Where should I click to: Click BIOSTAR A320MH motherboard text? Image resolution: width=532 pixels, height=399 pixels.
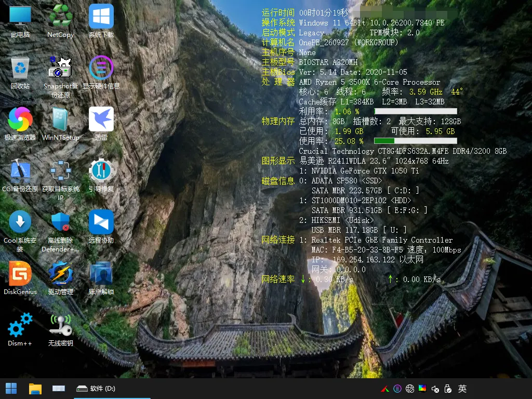[328, 62]
